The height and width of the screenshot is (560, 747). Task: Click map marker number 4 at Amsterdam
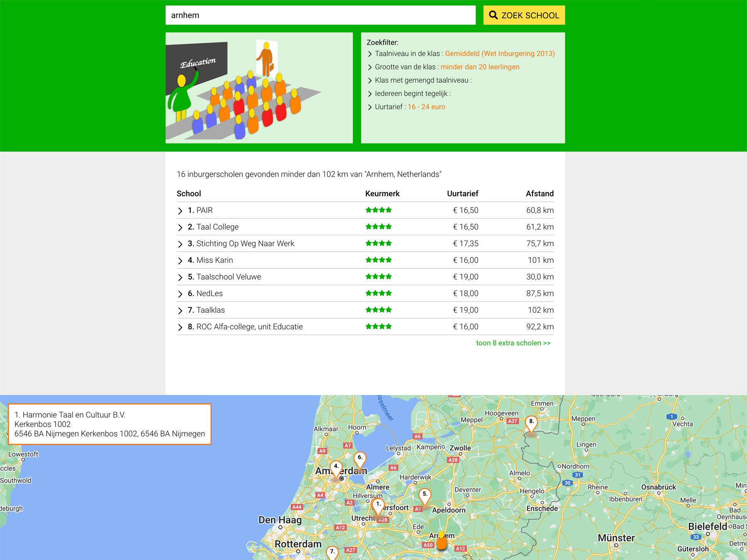pyautogui.click(x=336, y=469)
